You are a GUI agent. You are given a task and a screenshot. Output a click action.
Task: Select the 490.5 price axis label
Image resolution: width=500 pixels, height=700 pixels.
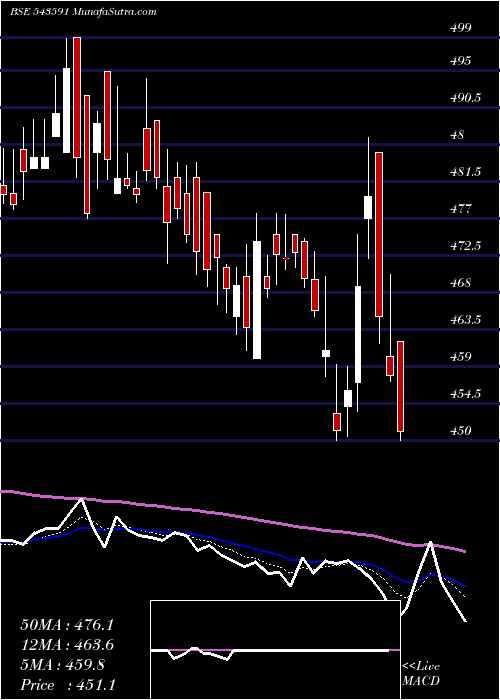tap(466, 98)
